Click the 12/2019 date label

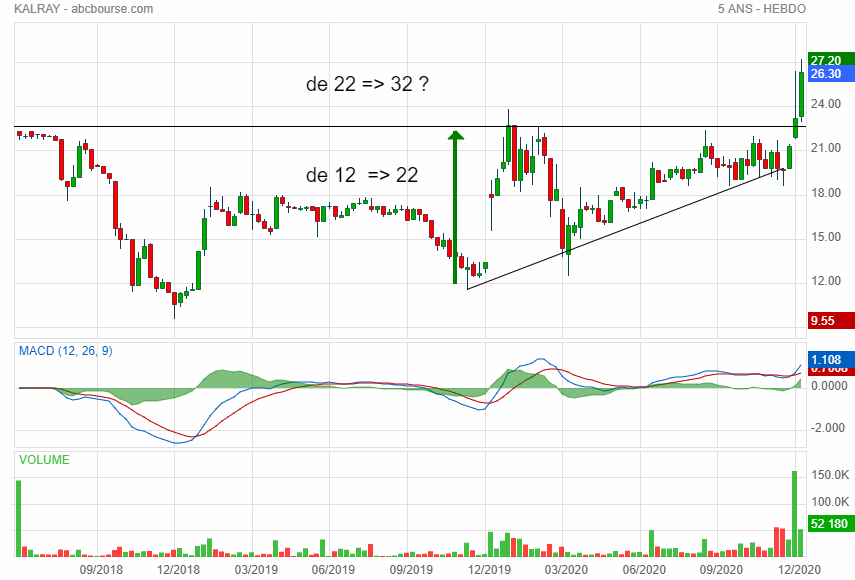pos(489,570)
